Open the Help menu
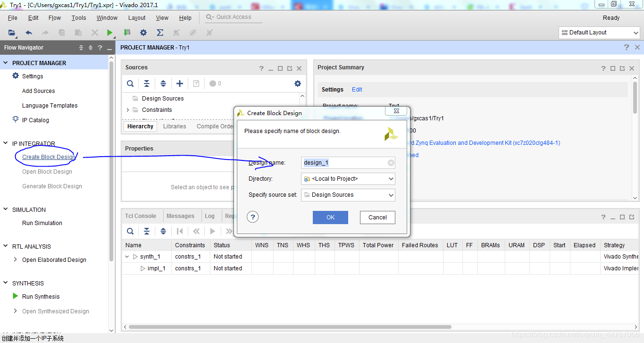The height and width of the screenshot is (343, 644). point(185,18)
